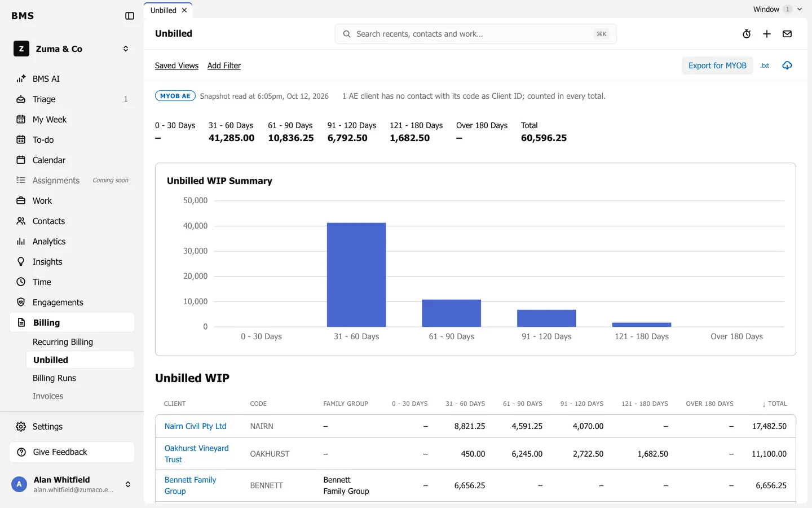Screen dimensions: 812x508
Task: Expand Zuma & Co workspace switcher
Action: [72, 49]
